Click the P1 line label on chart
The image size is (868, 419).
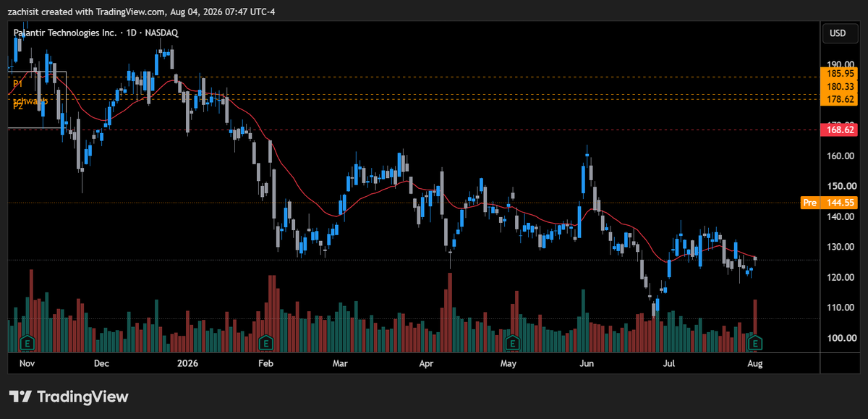[18, 85]
